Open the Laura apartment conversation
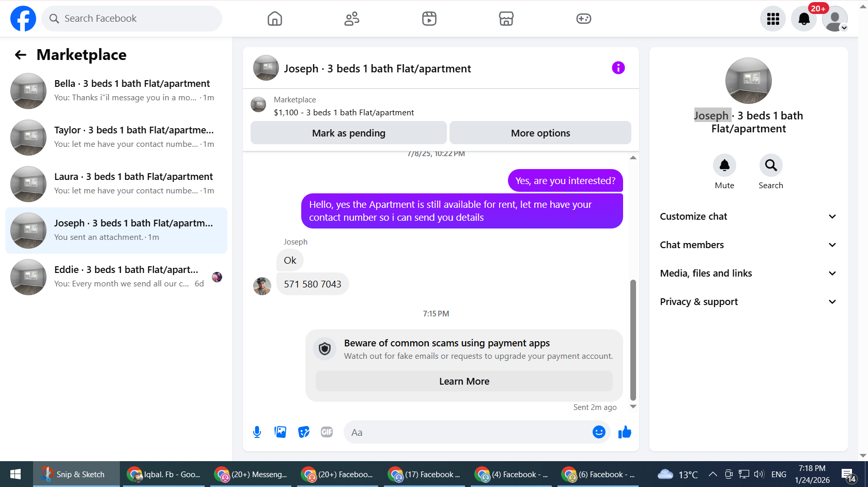Screen dimensions: 868x487 [x=116, y=184]
